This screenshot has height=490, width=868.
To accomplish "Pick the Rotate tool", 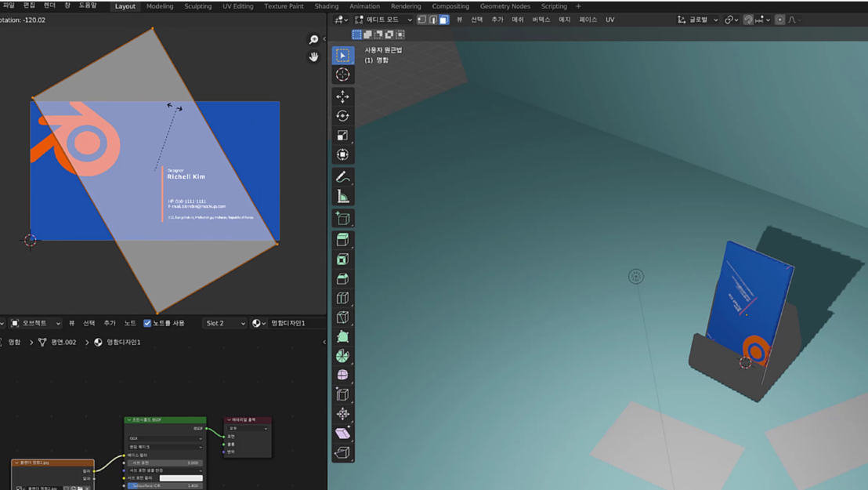I will pos(342,116).
